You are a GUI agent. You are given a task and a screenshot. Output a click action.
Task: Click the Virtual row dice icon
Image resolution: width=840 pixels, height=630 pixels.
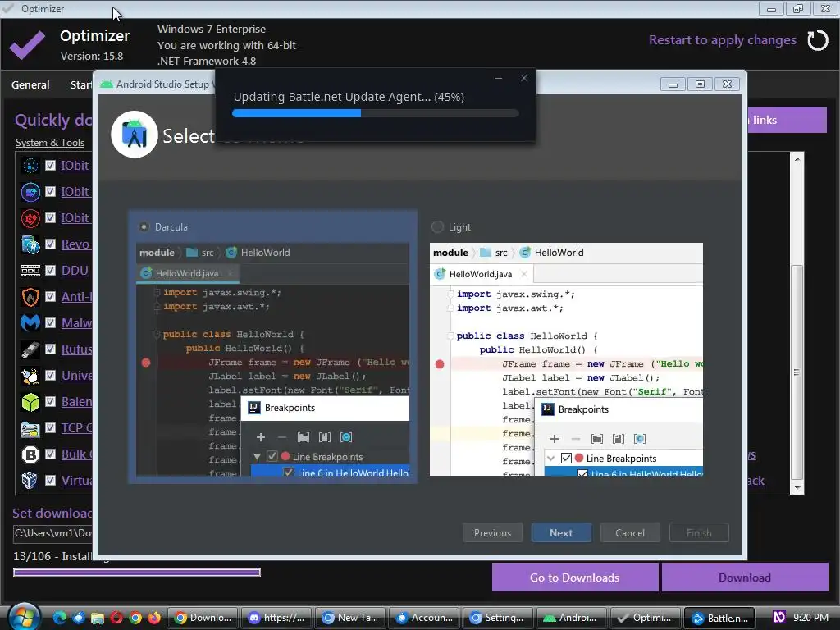coord(30,481)
